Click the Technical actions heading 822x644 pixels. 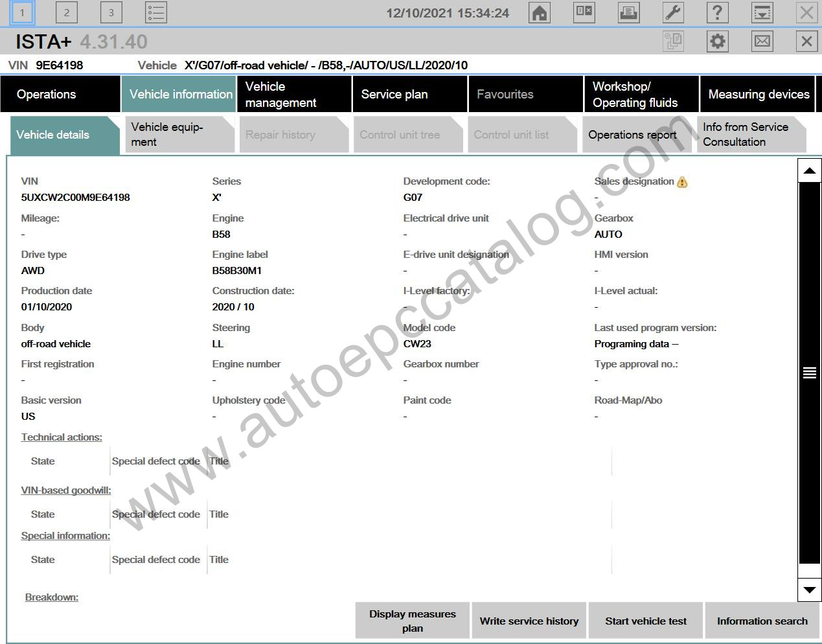point(62,437)
